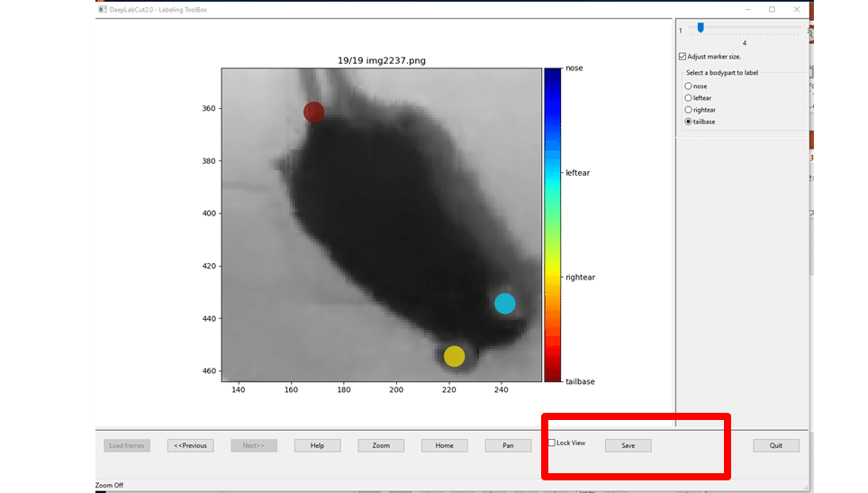Click the frame title 19/19 img2237.png
Image resolution: width=868 pixels, height=493 pixels.
click(x=382, y=60)
